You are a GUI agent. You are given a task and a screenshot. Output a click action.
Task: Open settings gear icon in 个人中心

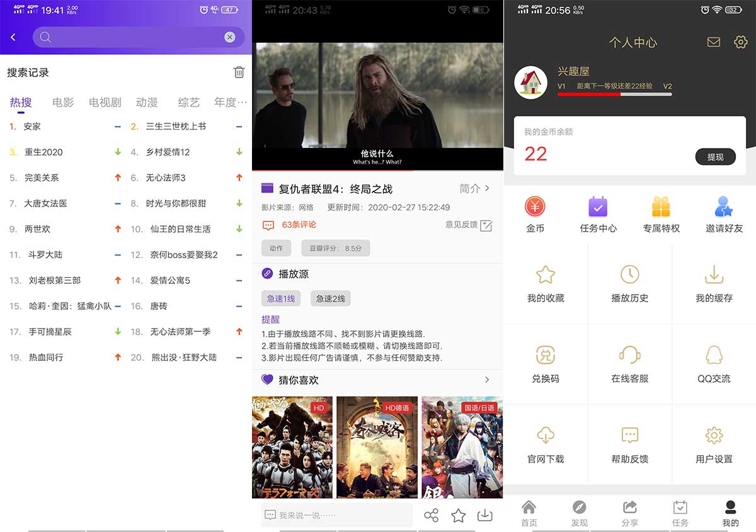click(741, 42)
